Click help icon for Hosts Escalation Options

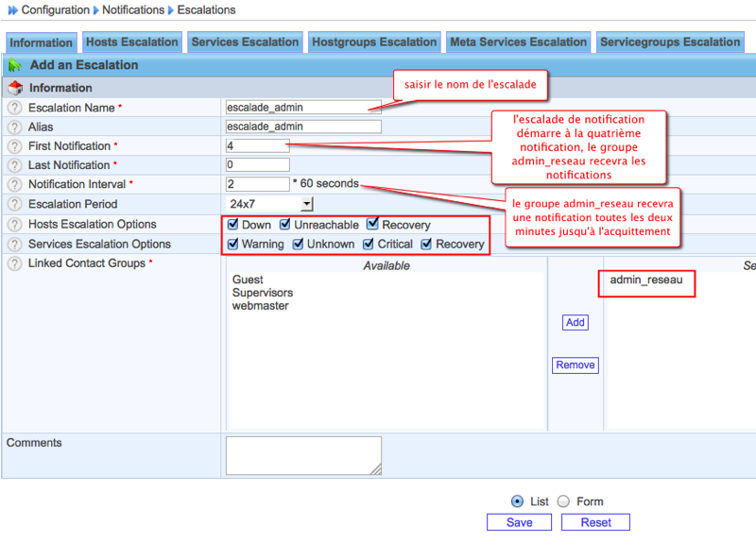click(14, 225)
